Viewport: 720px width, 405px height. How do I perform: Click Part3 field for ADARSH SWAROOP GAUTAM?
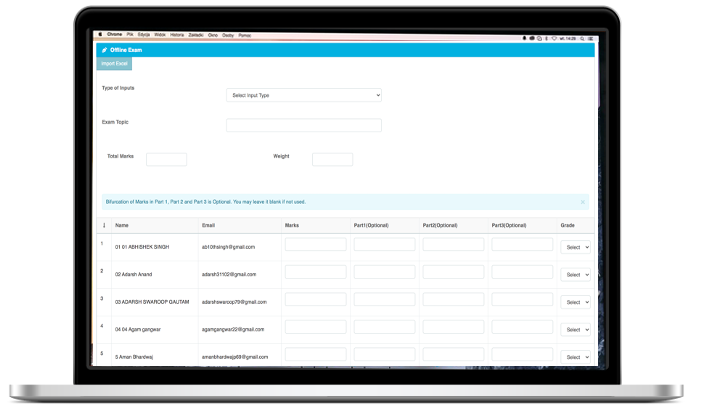522,299
